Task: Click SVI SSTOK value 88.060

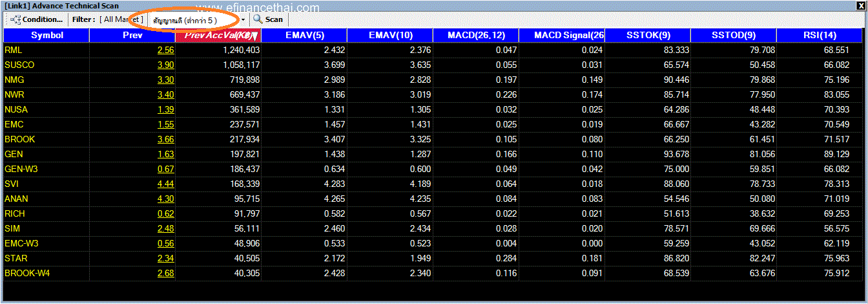Action: pyautogui.click(x=676, y=184)
